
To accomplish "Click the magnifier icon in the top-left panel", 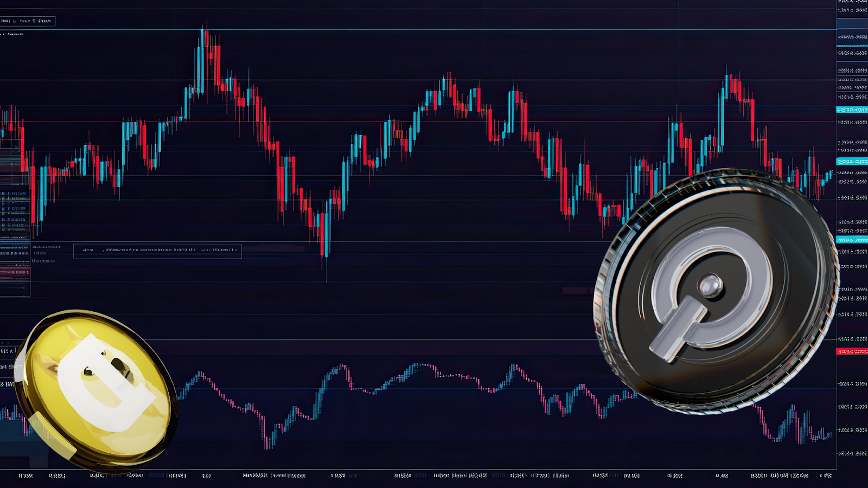I will [x=34, y=21].
